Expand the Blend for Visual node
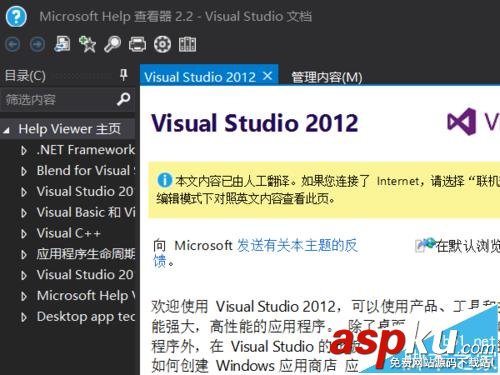The height and width of the screenshot is (375, 500). point(24,171)
